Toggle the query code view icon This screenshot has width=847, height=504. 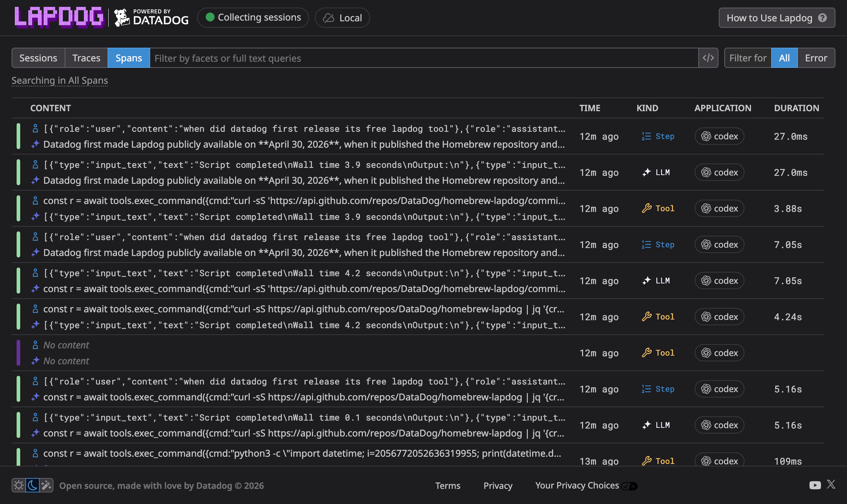click(708, 58)
